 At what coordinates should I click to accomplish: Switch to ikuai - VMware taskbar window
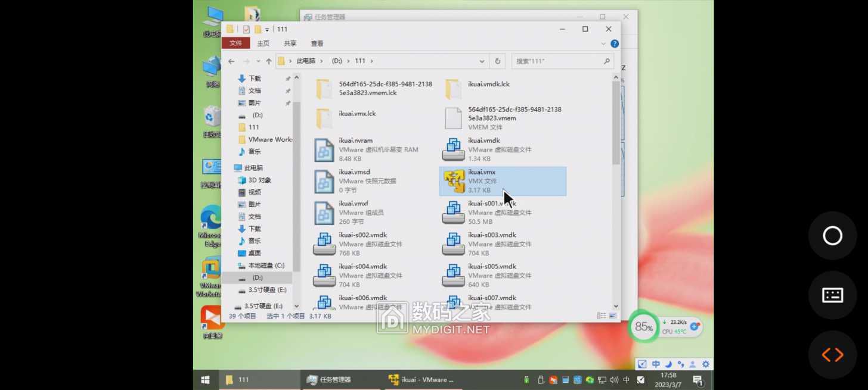pyautogui.click(x=423, y=380)
